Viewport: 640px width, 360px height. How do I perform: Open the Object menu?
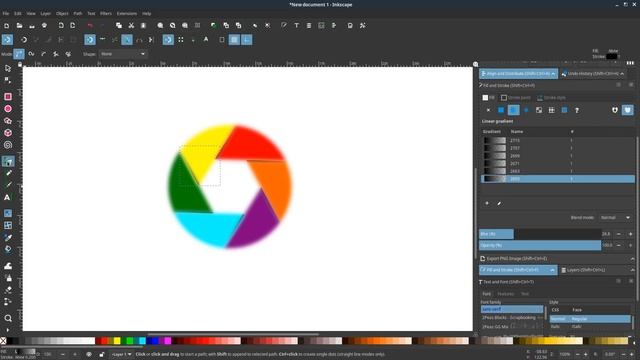[x=62, y=13]
